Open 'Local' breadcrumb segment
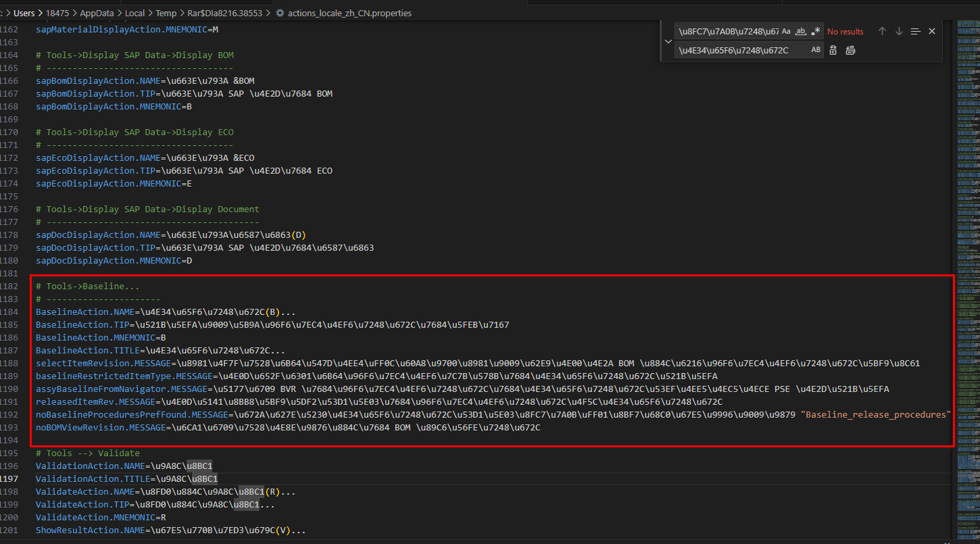 pyautogui.click(x=135, y=13)
